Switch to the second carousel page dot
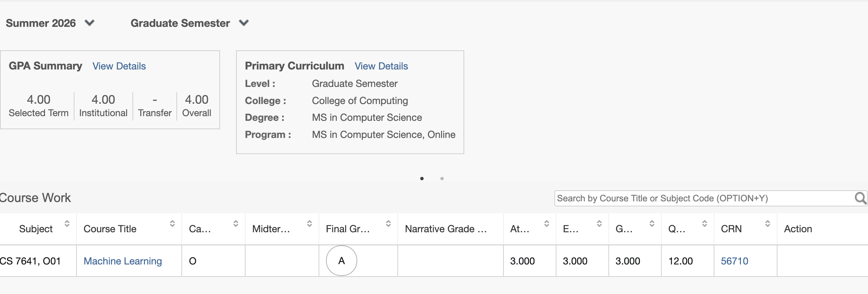The width and height of the screenshot is (868, 294). coord(442,178)
